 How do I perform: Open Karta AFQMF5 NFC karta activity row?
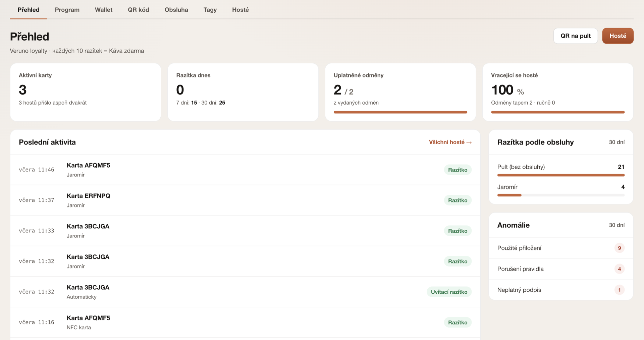245,322
